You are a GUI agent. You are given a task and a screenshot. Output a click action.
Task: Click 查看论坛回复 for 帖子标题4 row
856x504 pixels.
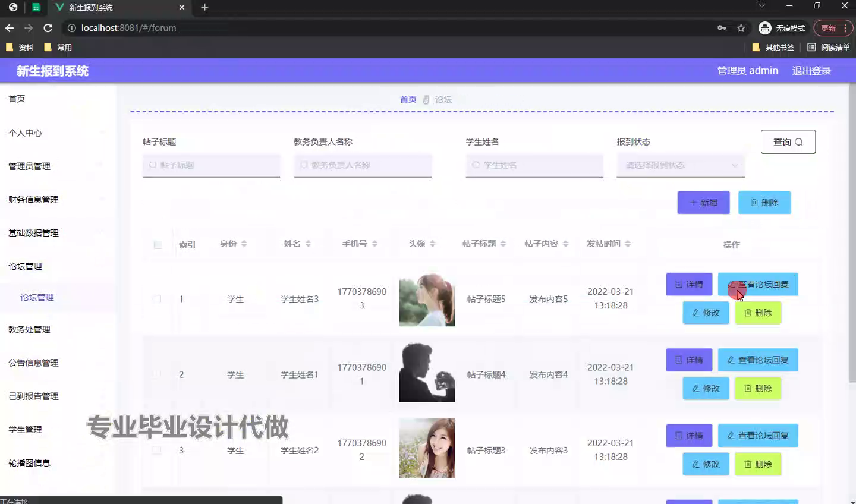(758, 360)
